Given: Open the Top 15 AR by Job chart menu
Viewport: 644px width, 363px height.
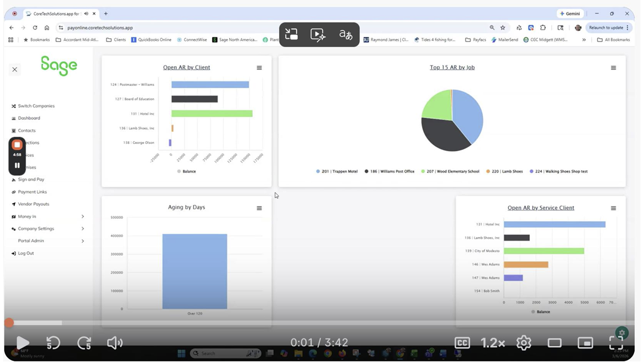Looking at the screenshot, I should tap(613, 67).
